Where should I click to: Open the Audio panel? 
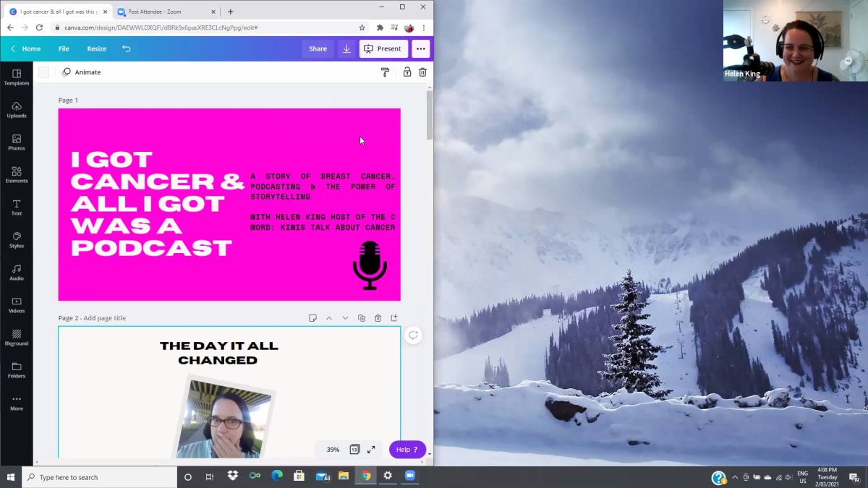(17, 272)
